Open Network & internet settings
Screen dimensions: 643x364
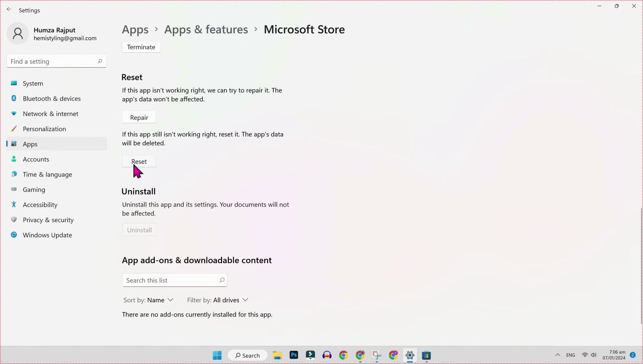tap(57, 114)
